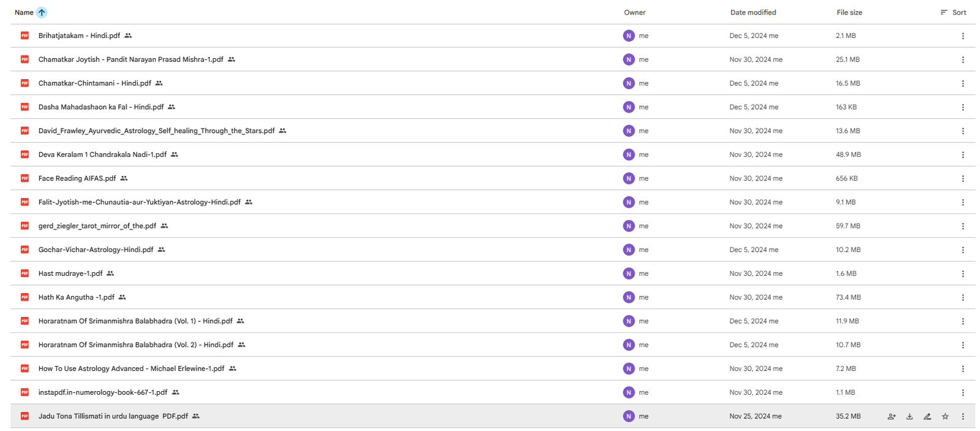This screenshot has height=431, width=980.
Task: Open three-dot menu for Deva Keralam row
Action: coord(963,155)
